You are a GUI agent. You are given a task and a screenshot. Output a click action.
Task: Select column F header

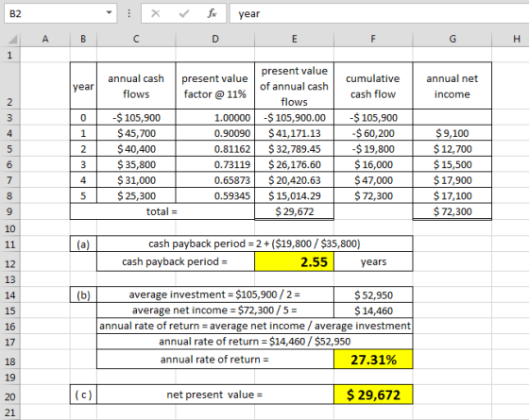[x=373, y=39]
